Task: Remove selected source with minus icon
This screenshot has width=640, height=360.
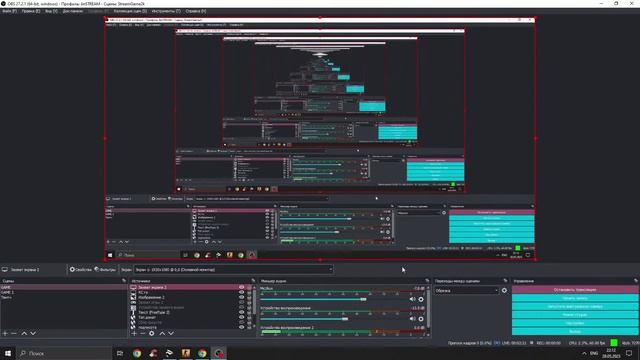Action: [142, 333]
